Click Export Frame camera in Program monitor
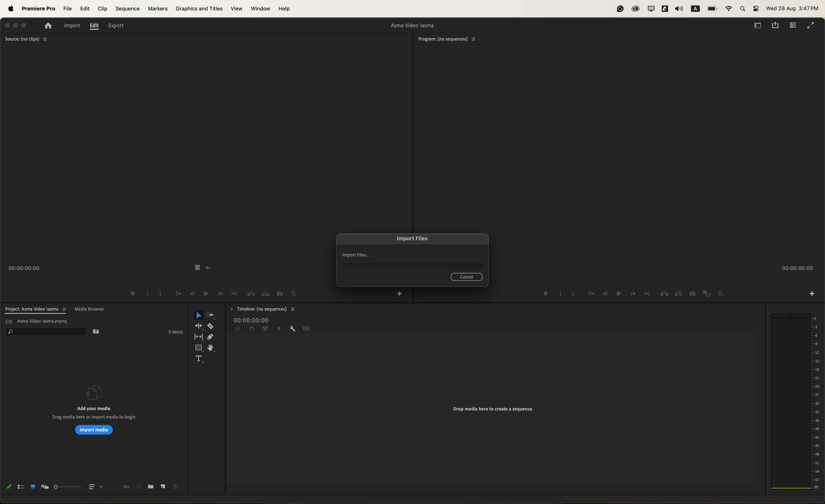 (x=692, y=294)
